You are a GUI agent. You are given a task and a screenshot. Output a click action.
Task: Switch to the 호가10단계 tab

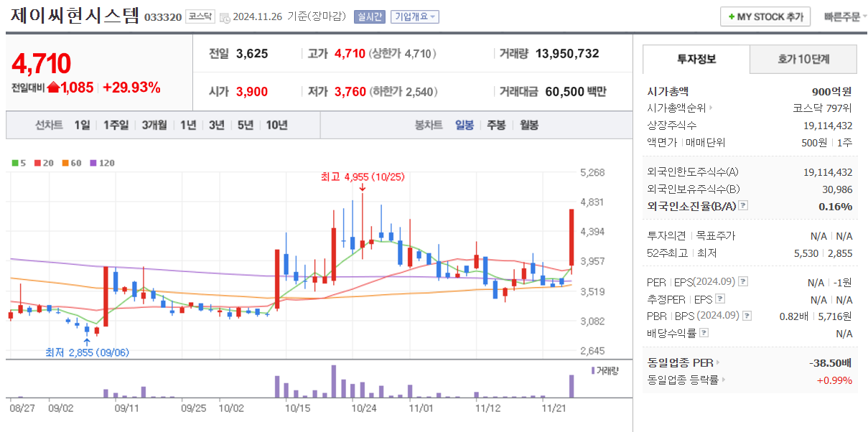tap(803, 59)
